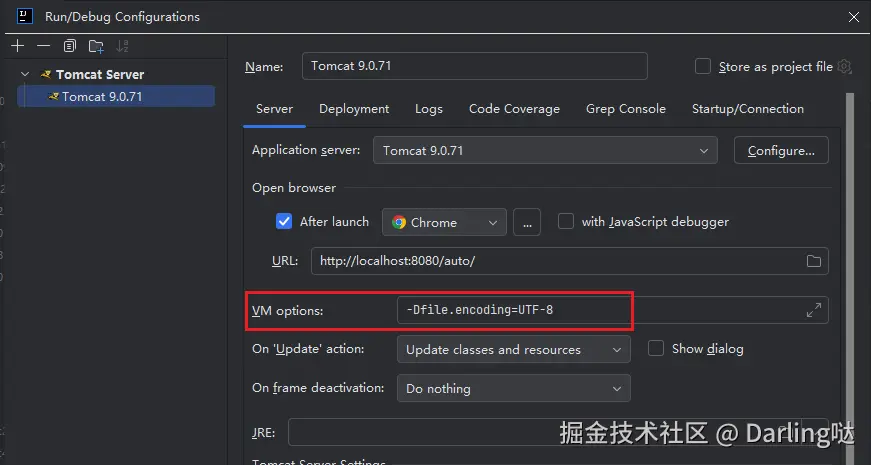Open the Chrome browser dropdown
Screen dimensions: 871x465
coord(444,222)
